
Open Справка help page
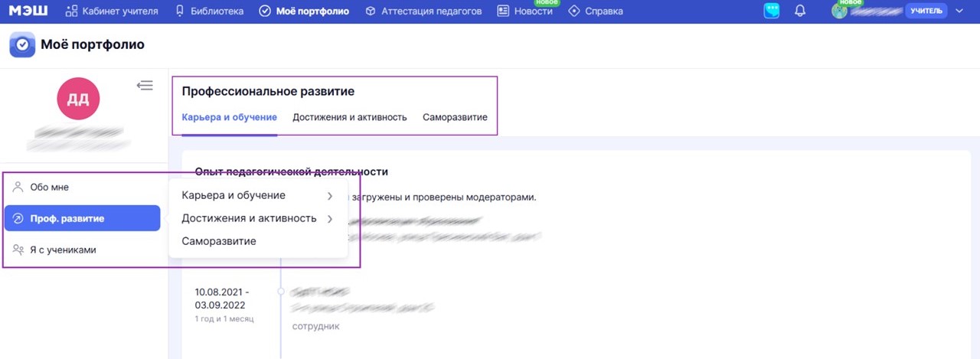tap(596, 11)
